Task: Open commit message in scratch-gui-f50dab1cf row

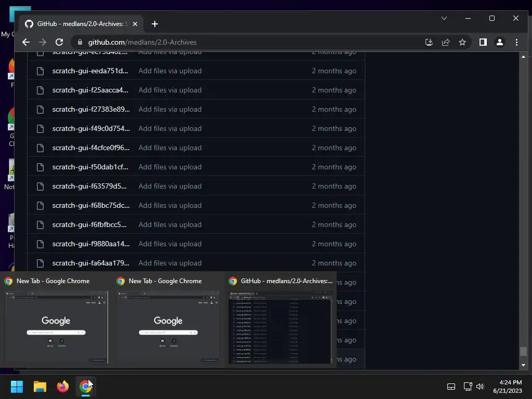Action: pos(170,167)
